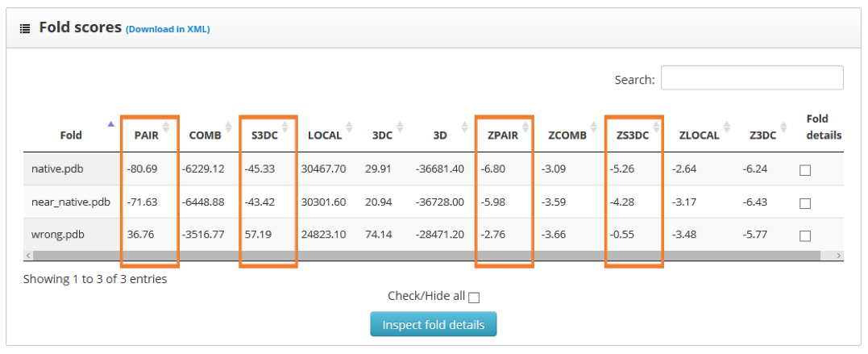Screen dimensions: 868x354
Task: Click COMB value -3516.77
Action: coord(203,235)
